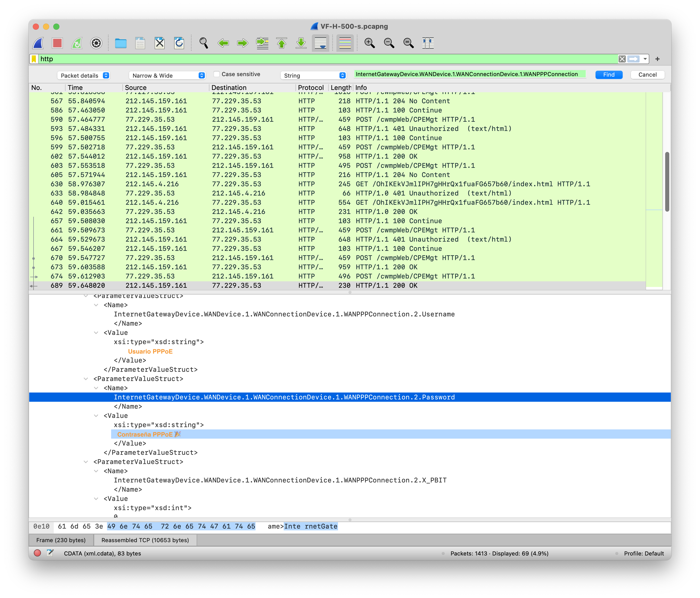Reload this capture file icon
This screenshot has width=700, height=598.
(179, 43)
